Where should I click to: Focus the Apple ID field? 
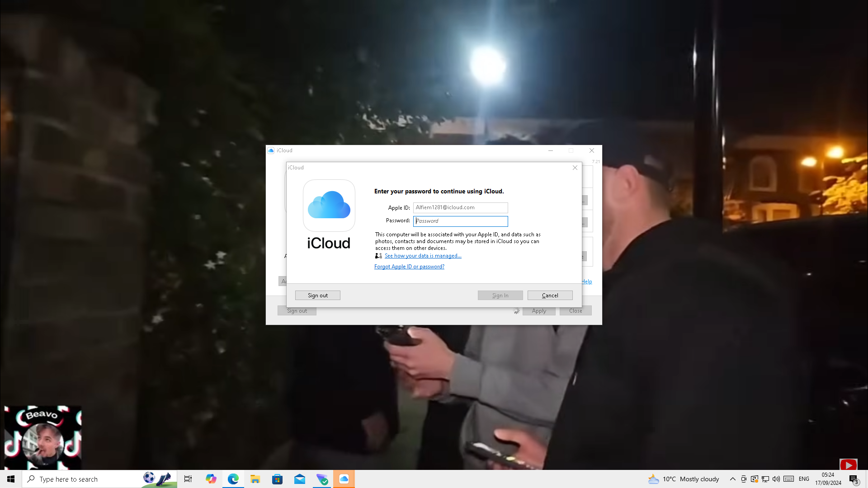click(x=460, y=208)
